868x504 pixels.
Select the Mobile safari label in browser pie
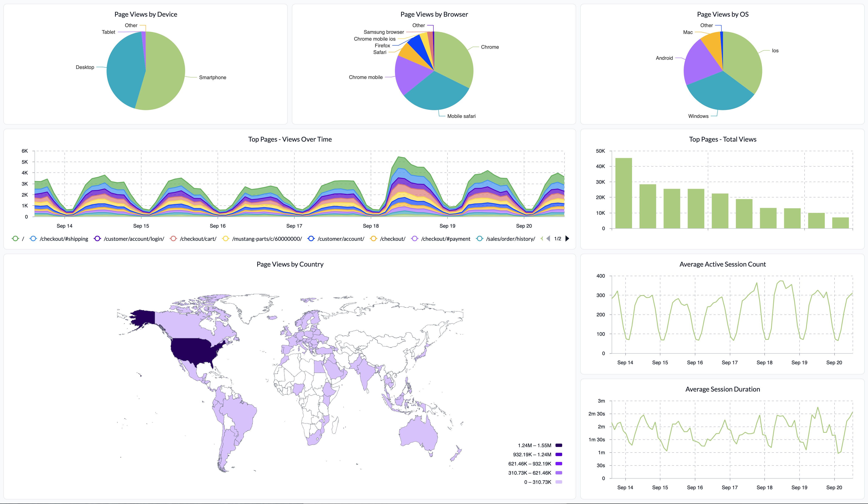461,116
